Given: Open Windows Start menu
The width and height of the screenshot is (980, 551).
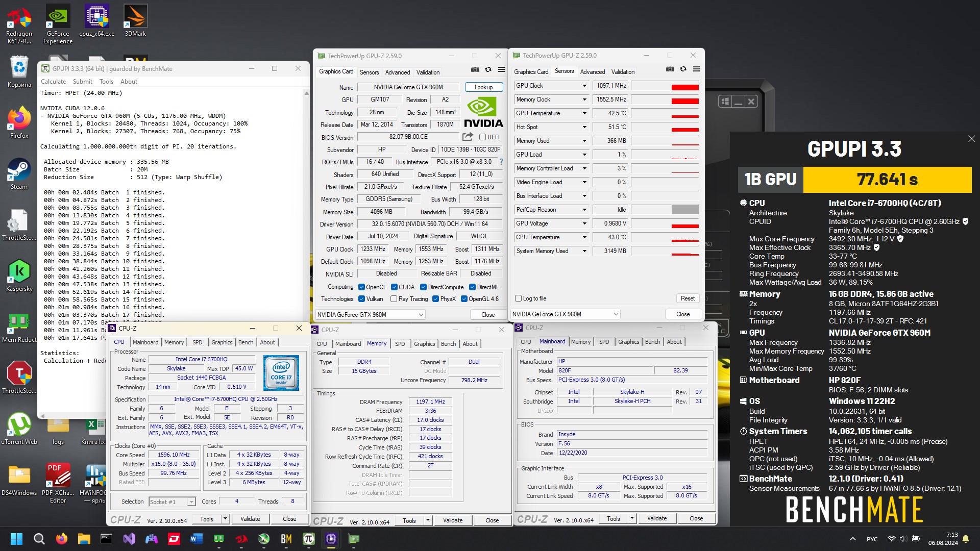Looking at the screenshot, I should coord(16,539).
